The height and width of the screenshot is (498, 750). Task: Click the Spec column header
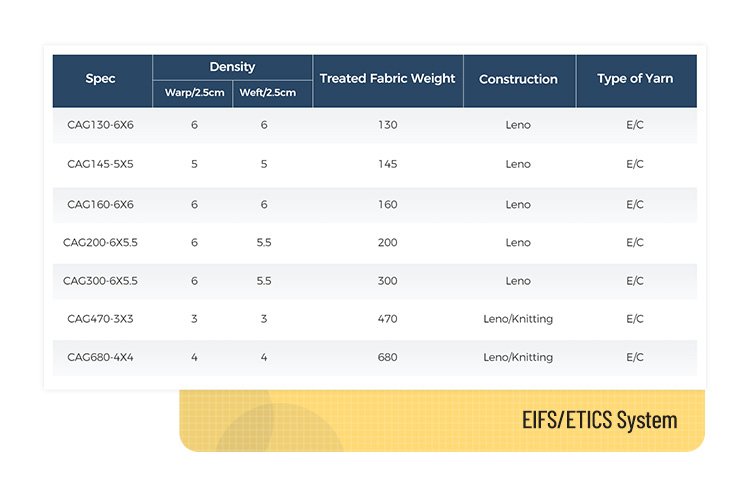tap(101, 79)
